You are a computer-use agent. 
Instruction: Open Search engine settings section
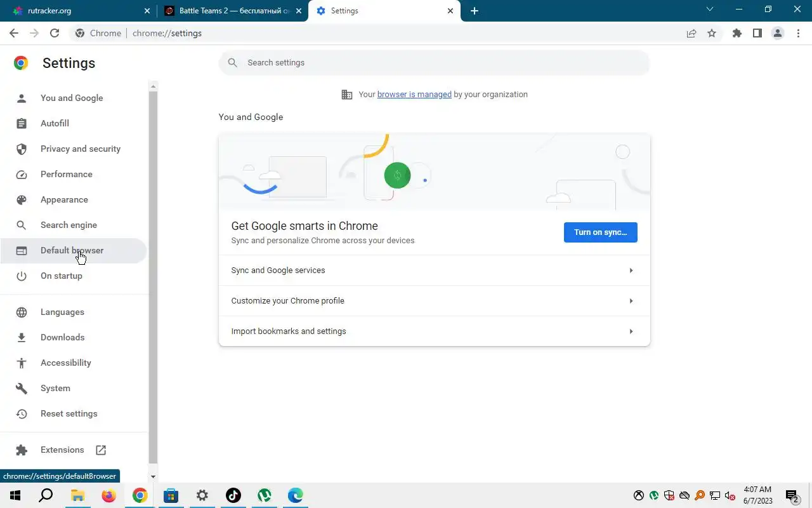pyautogui.click(x=73, y=225)
